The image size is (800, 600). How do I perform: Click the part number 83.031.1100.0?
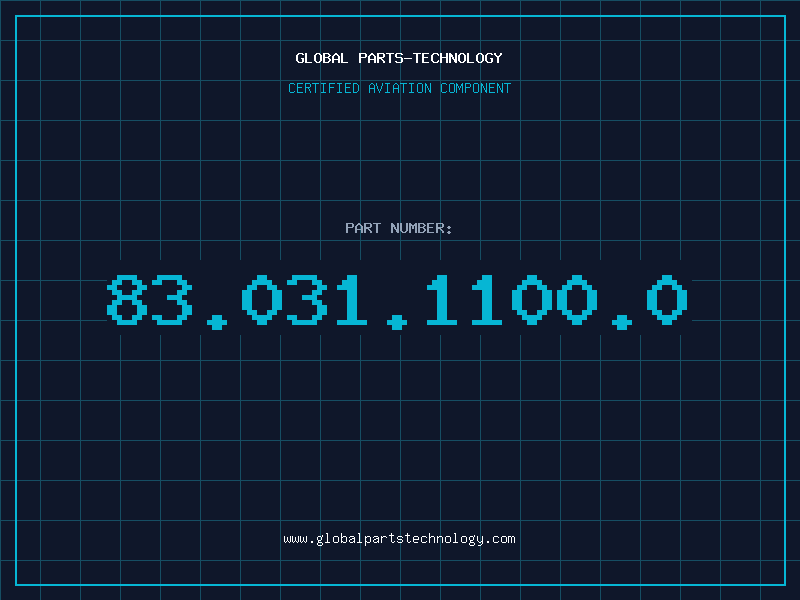(x=397, y=302)
